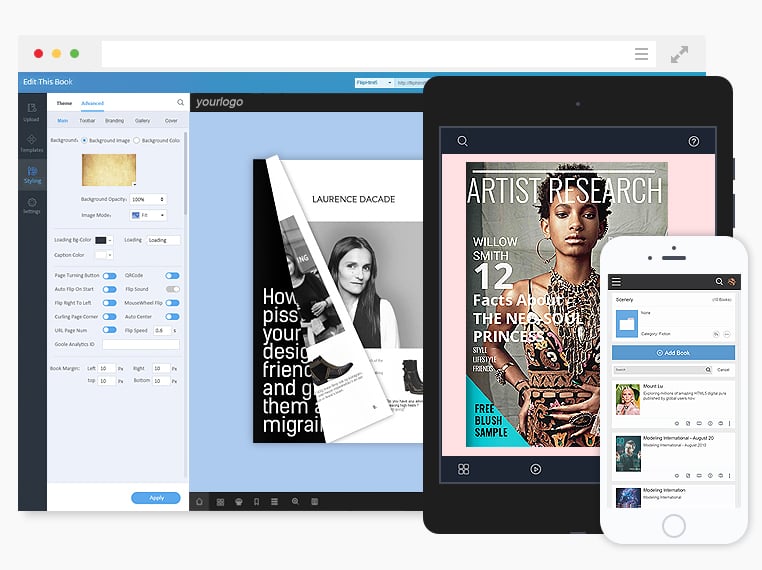Open the Upload panel in sidebar
The image size is (762, 570).
(x=32, y=112)
